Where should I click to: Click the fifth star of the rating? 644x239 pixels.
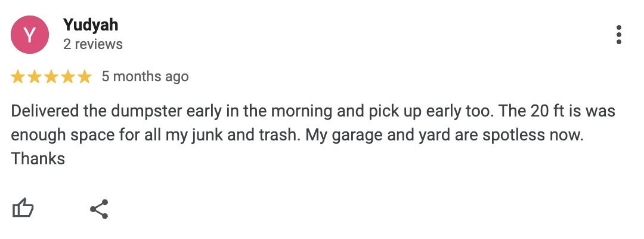click(85, 76)
